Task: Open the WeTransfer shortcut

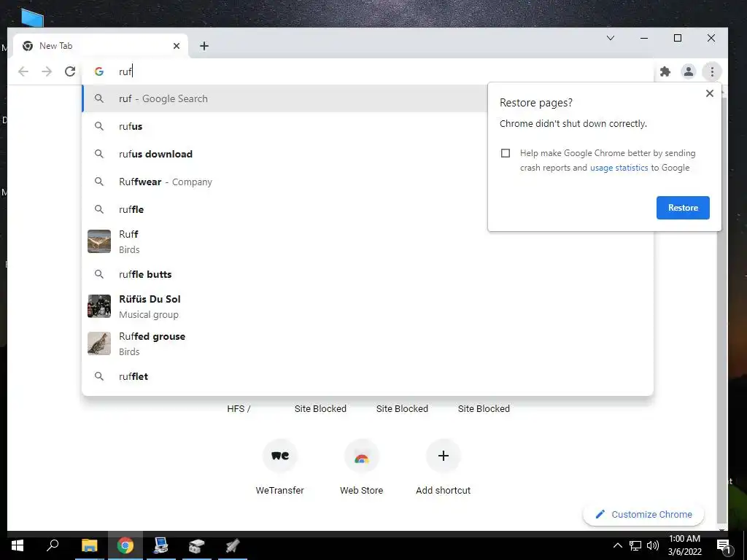Action: click(279, 467)
